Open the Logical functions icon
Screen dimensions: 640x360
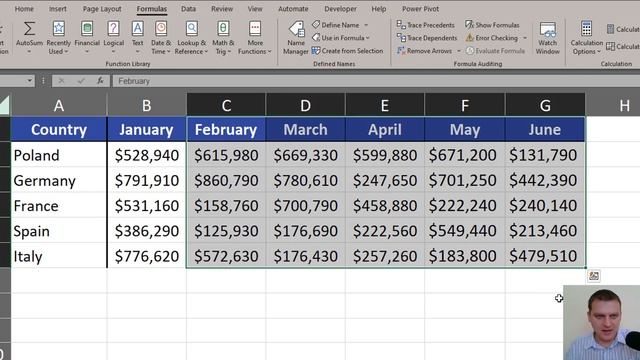[x=113, y=29]
